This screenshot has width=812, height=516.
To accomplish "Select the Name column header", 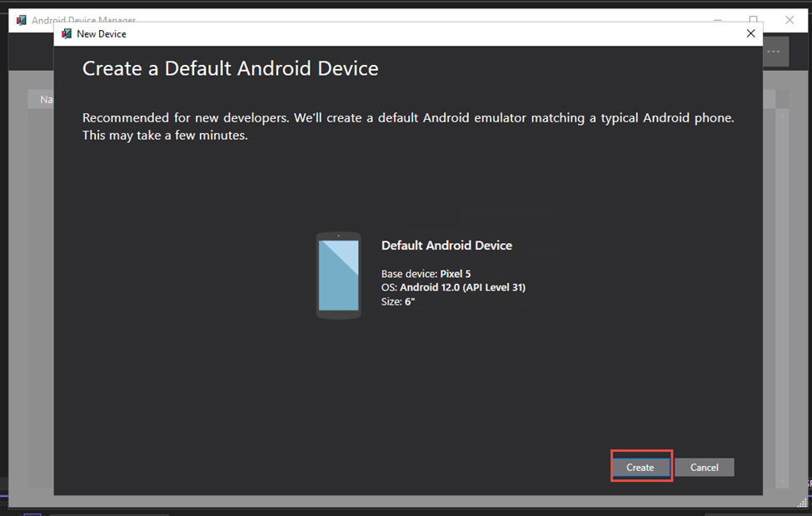I will [46, 99].
